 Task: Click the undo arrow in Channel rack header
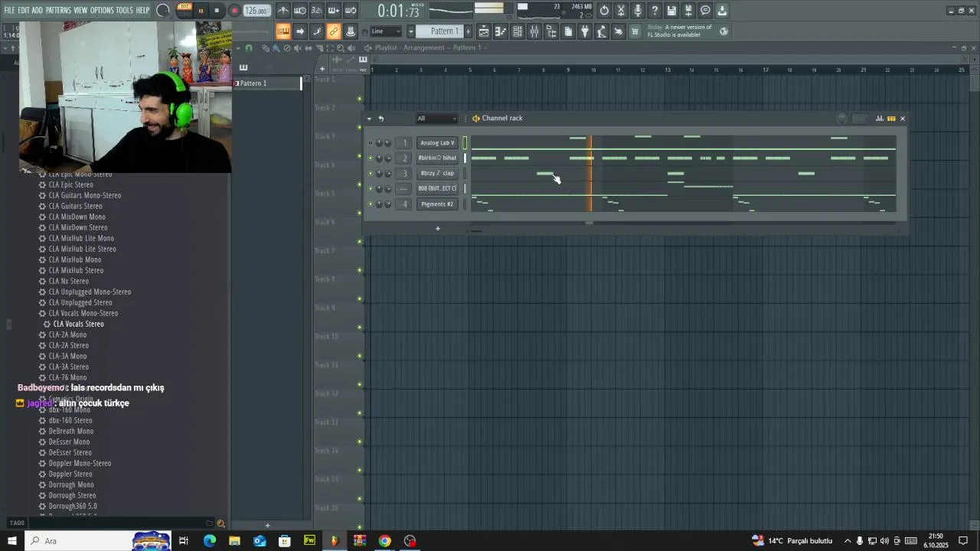pos(381,119)
